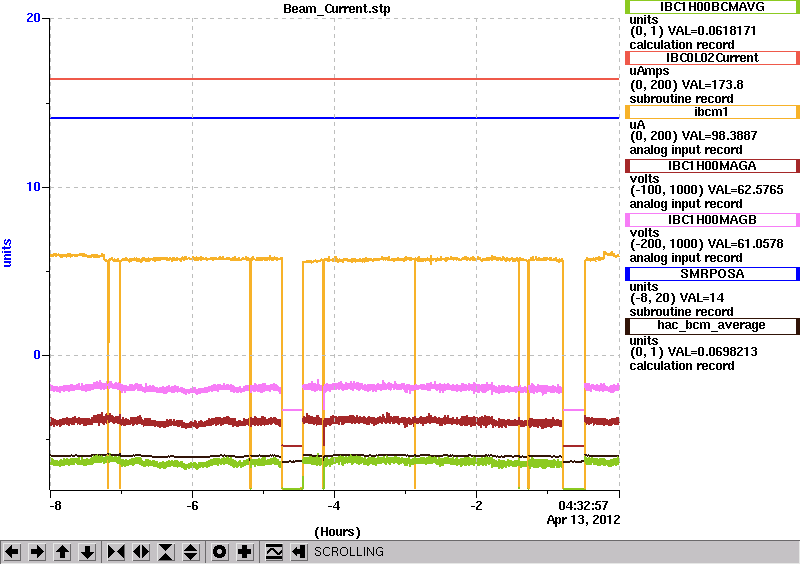Pan the graph right with the right arrow
Viewport: 800px width, 564px height.
point(37,552)
